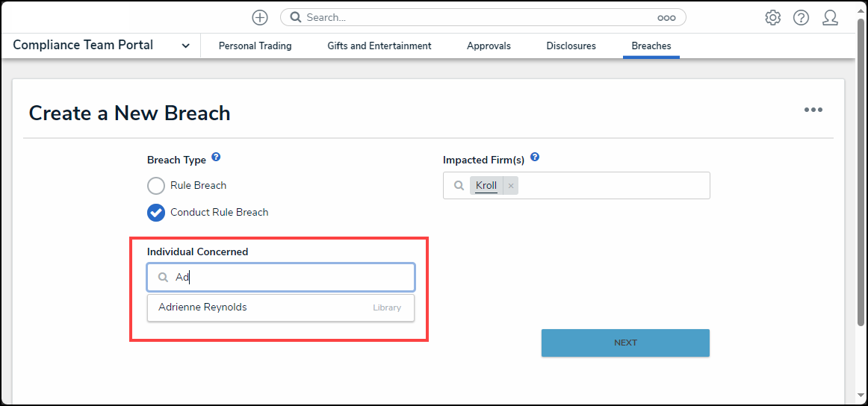Click the Breach Type help icon
This screenshot has width=868, height=406.
coord(216,157)
